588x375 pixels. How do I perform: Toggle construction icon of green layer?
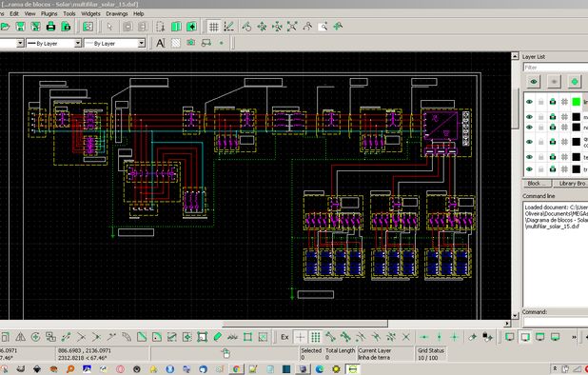point(564,102)
